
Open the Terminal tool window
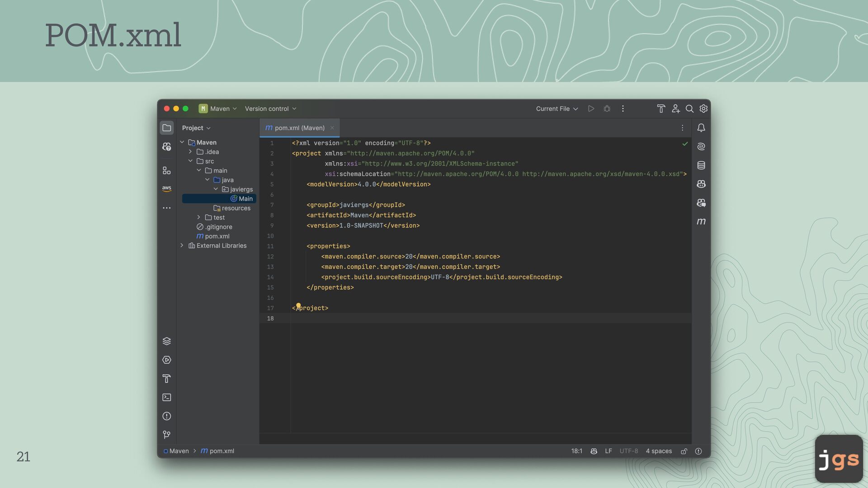pyautogui.click(x=166, y=397)
